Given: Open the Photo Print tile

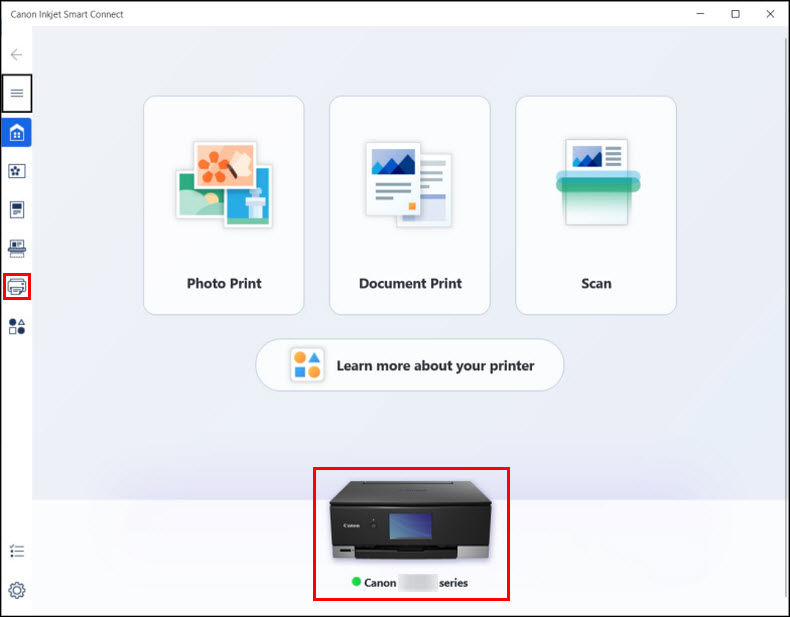Looking at the screenshot, I should click(x=224, y=205).
